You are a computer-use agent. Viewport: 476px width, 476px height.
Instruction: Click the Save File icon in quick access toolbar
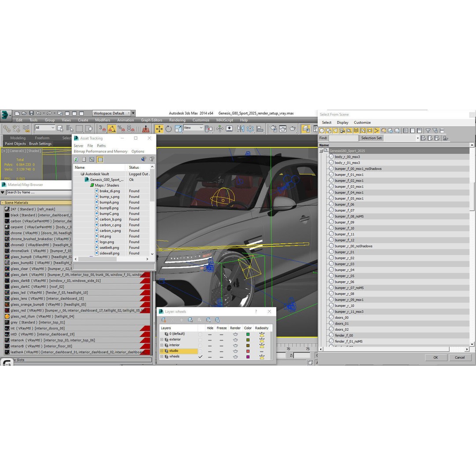click(x=31, y=113)
